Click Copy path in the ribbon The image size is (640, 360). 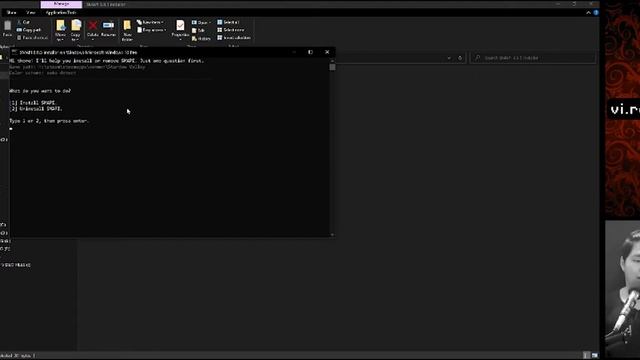(29, 30)
